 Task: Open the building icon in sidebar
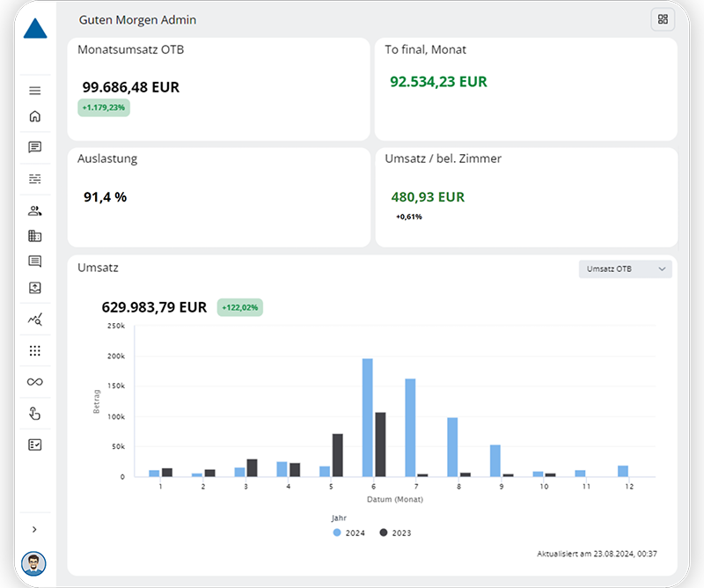tap(35, 236)
